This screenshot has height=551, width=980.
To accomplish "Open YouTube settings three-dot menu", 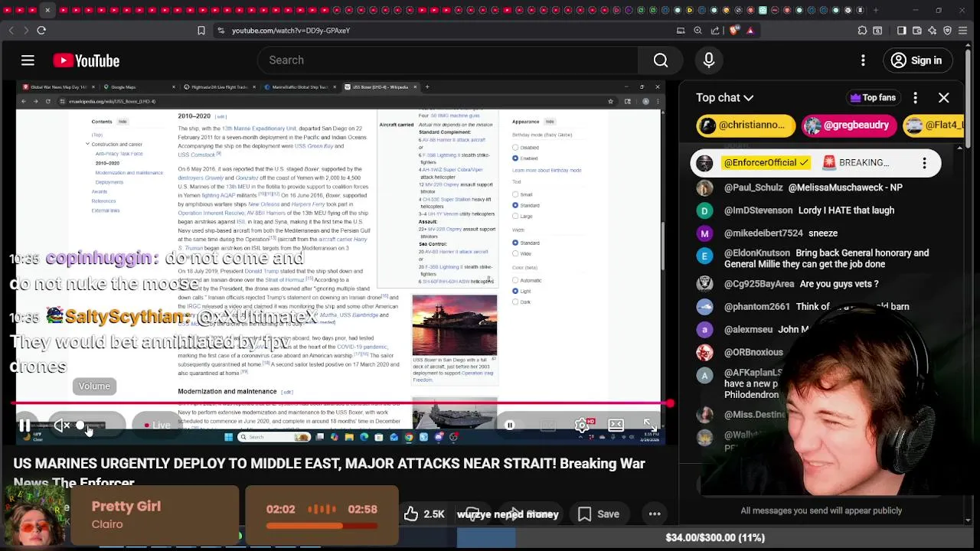I will tap(863, 60).
